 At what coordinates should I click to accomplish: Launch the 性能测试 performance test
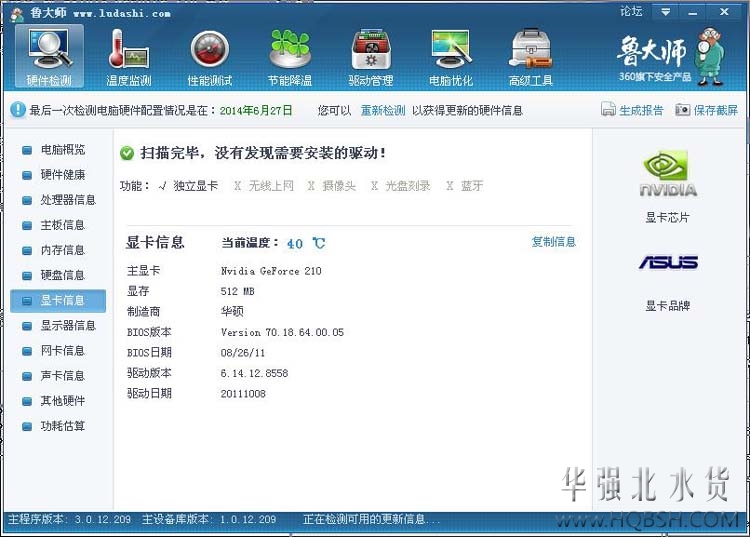pos(210,56)
